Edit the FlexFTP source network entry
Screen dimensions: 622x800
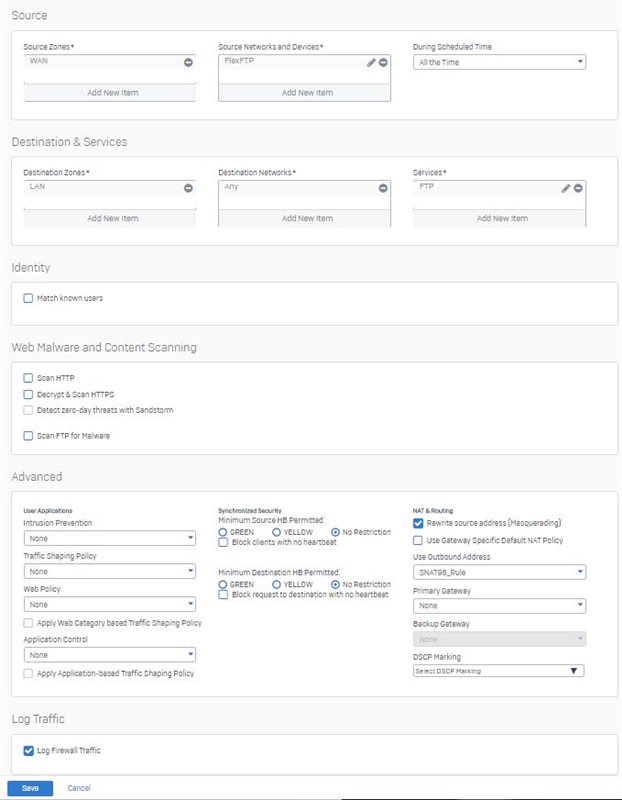(371, 62)
